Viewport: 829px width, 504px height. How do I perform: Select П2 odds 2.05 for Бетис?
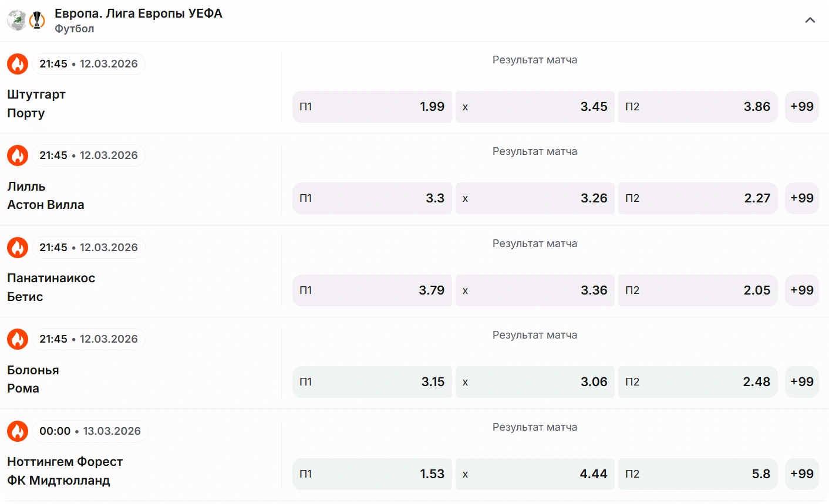pyautogui.click(x=698, y=290)
